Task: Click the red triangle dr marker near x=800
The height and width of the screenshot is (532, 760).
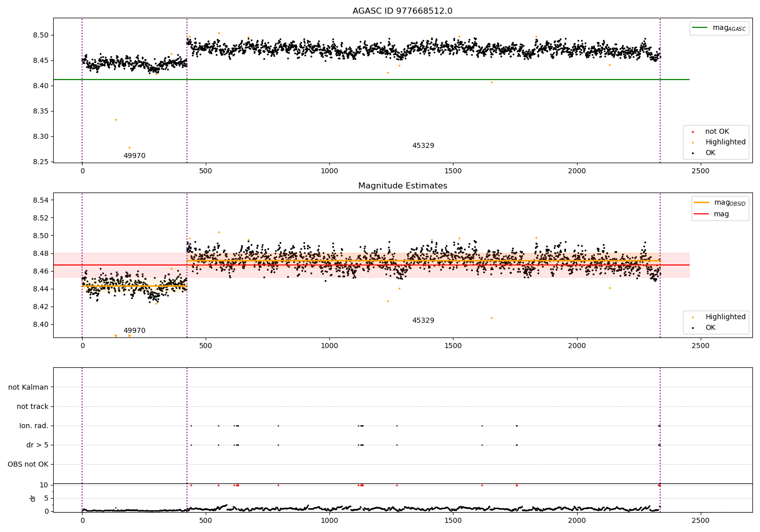Action: coord(278,485)
